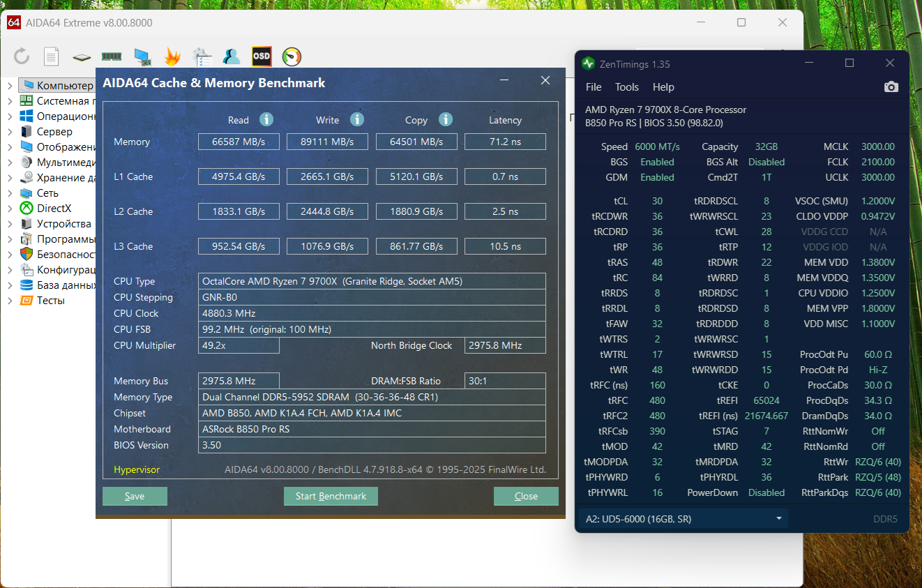
Task: Expand the Компьютер tree node
Action: (x=10, y=85)
